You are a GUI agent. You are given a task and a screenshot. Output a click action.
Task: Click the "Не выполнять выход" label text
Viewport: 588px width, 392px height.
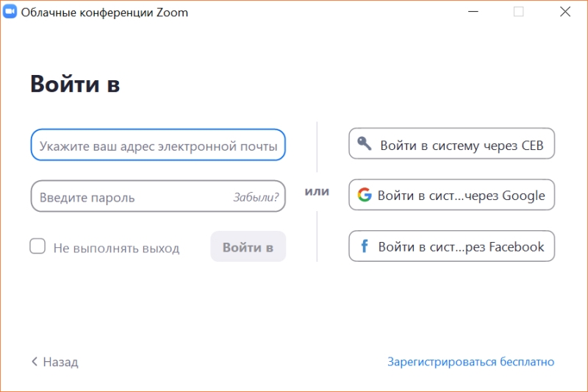point(116,249)
